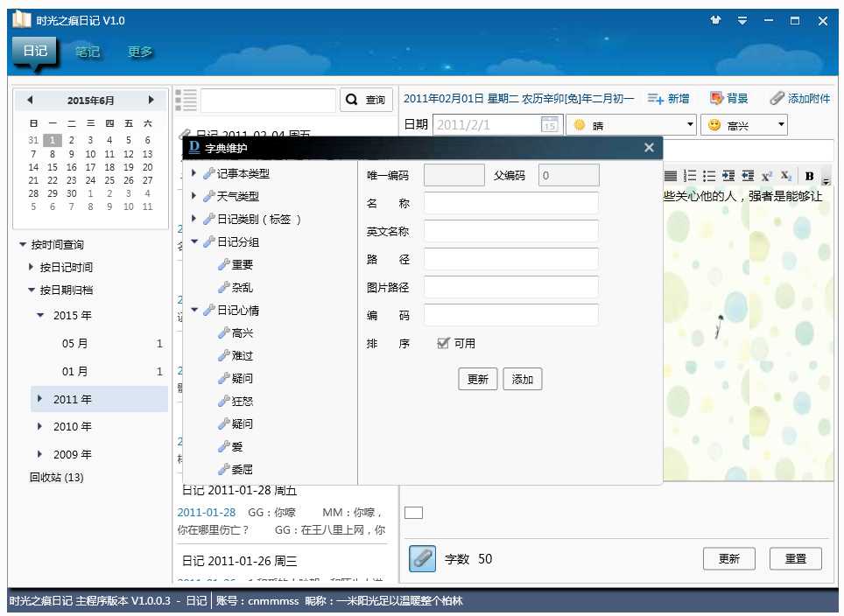844x616 pixels.
Task: Open 01 月 archive entry
Action: (74, 371)
